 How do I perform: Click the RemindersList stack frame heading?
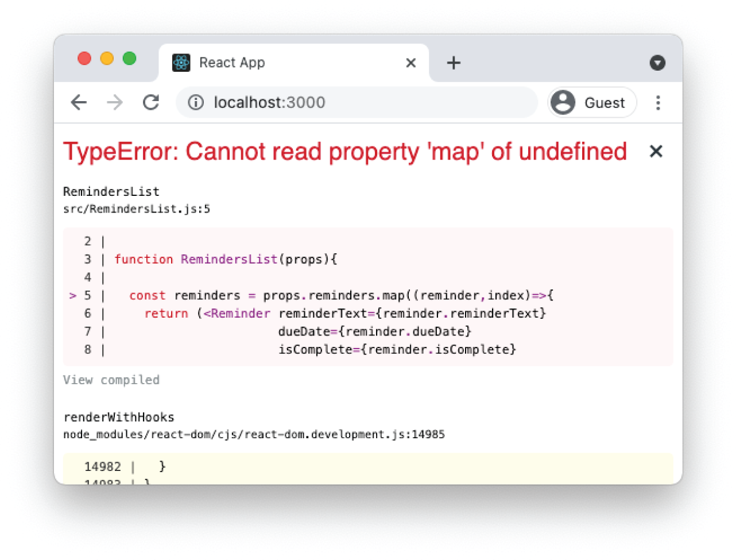pyautogui.click(x=111, y=191)
